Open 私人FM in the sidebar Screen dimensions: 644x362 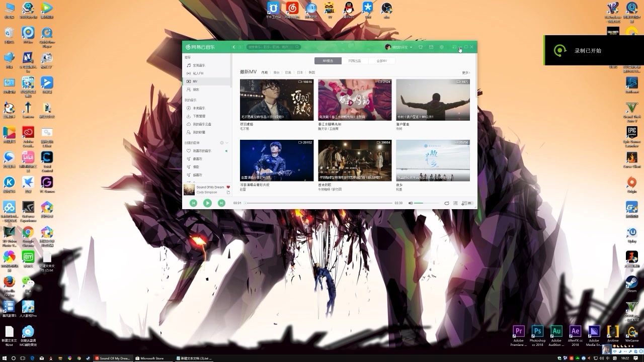coord(206,73)
